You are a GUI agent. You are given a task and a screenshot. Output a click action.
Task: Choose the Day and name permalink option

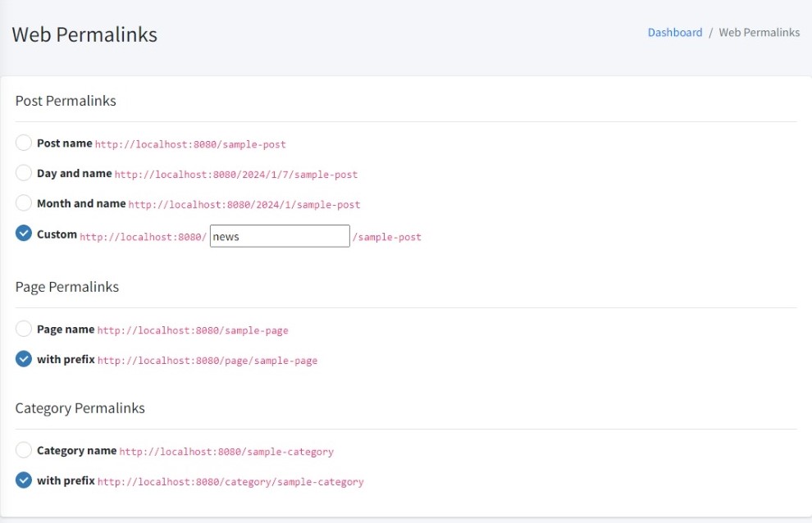coord(24,174)
